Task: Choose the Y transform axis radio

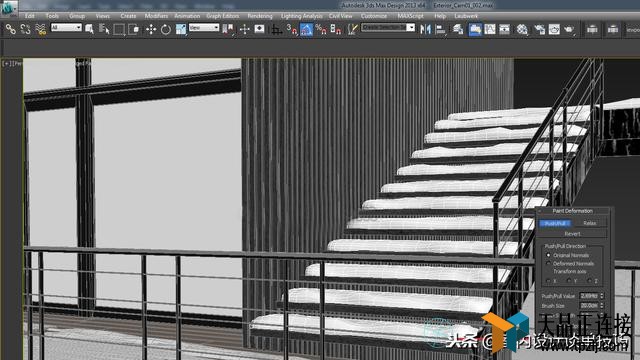Action: pos(569,281)
